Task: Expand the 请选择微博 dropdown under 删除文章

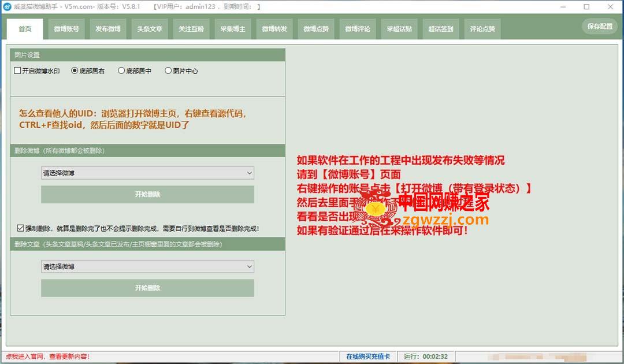Action: point(148,266)
